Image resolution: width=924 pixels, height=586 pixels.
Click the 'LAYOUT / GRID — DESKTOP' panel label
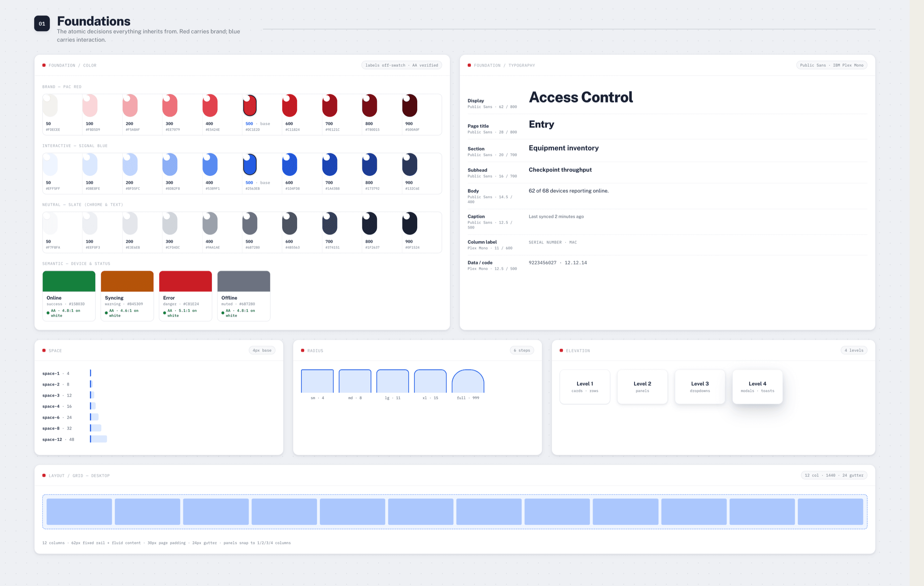click(79, 476)
